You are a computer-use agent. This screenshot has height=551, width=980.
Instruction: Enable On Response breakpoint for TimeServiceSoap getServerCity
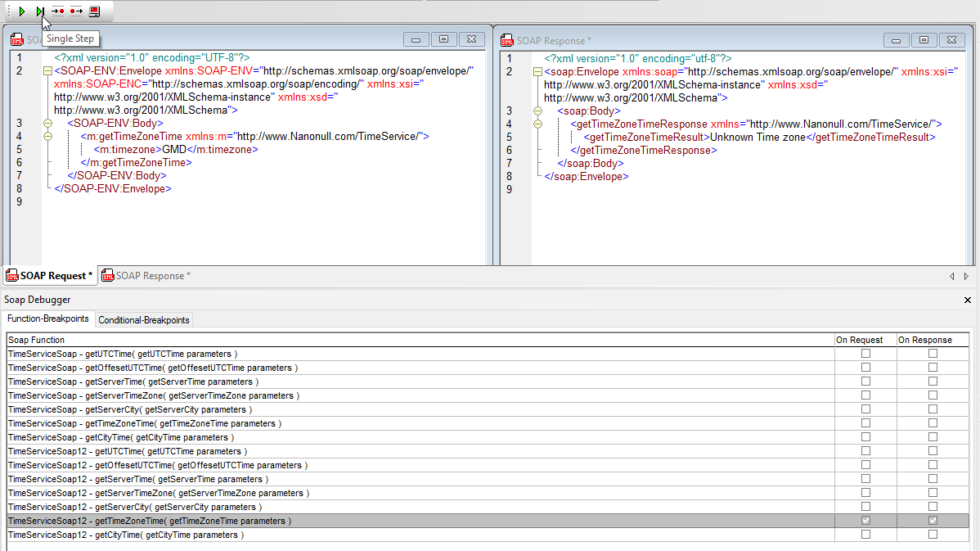pos(932,409)
